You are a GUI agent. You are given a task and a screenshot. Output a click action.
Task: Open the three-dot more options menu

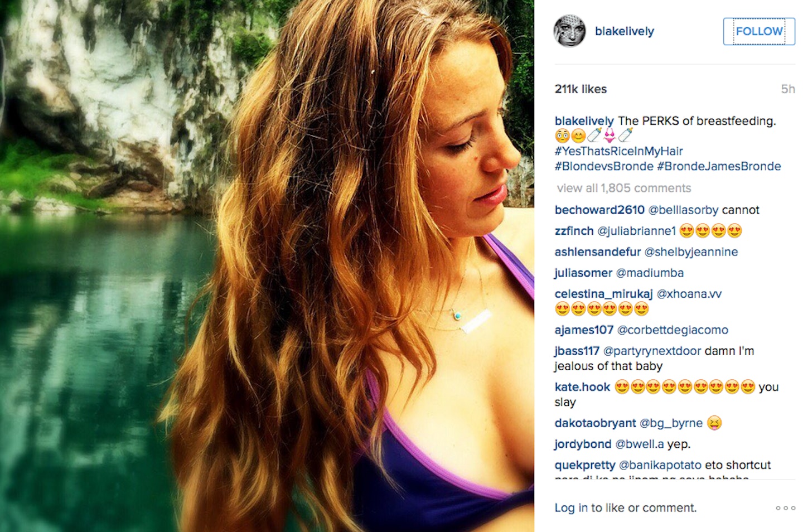pyautogui.click(x=785, y=508)
